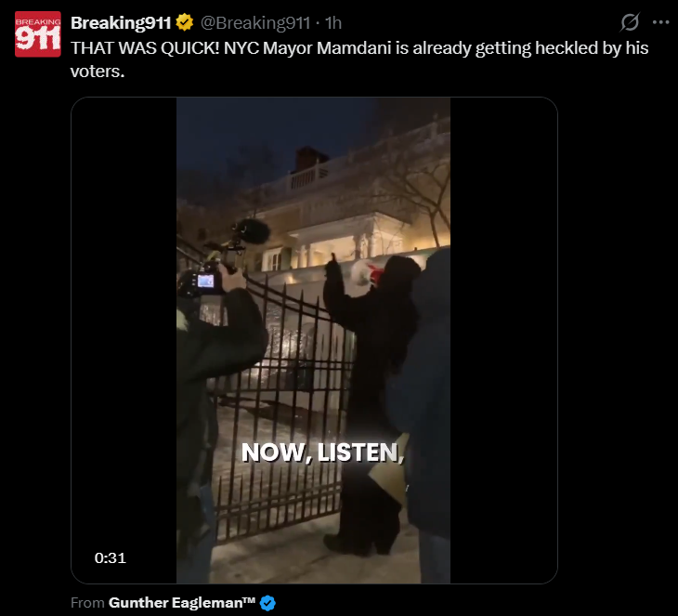Viewport: 678px width, 616px height.
Task: Click the camera's glowing viewfinder in video
Action: point(206,282)
